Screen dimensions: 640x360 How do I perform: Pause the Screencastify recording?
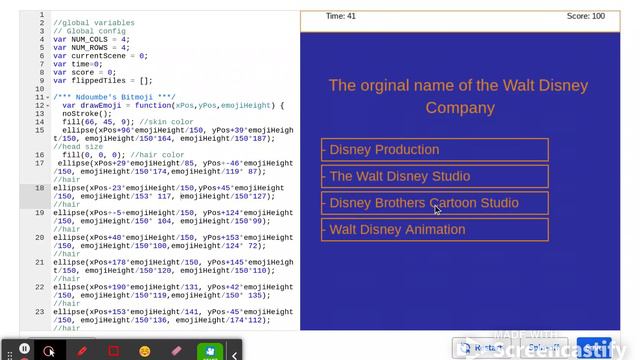(24, 349)
